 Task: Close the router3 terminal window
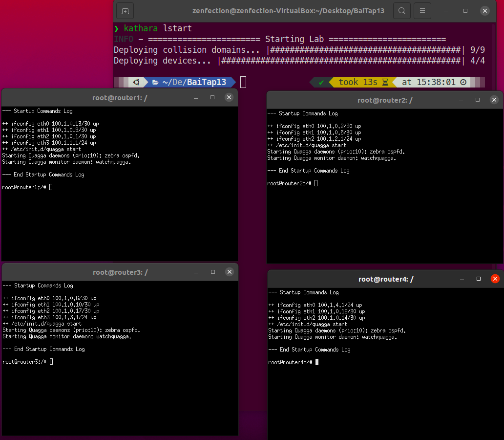230,272
